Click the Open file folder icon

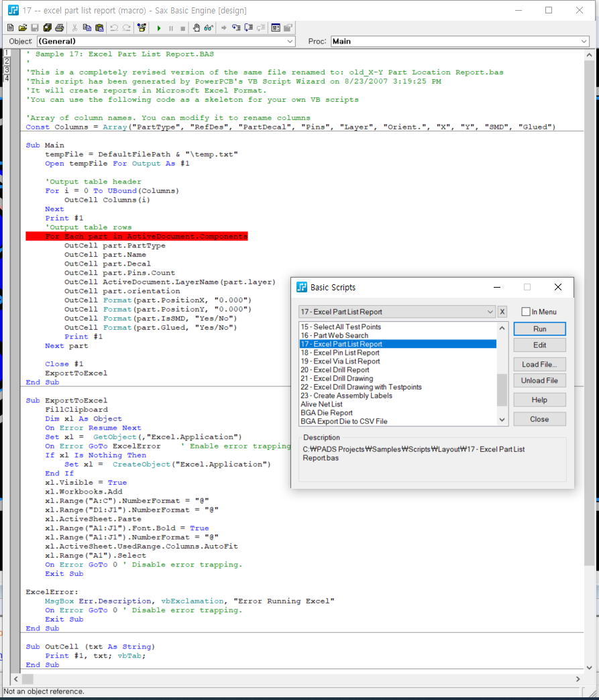[22, 28]
